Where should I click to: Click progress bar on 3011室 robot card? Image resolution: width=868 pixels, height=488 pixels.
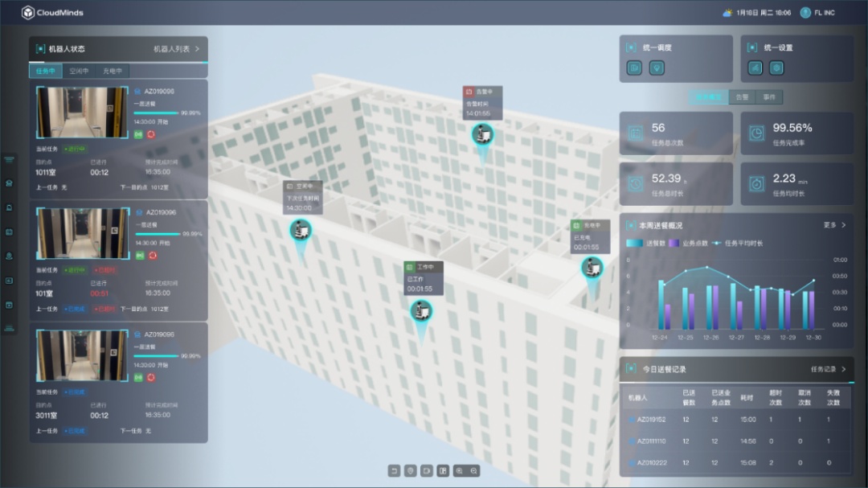point(156,356)
